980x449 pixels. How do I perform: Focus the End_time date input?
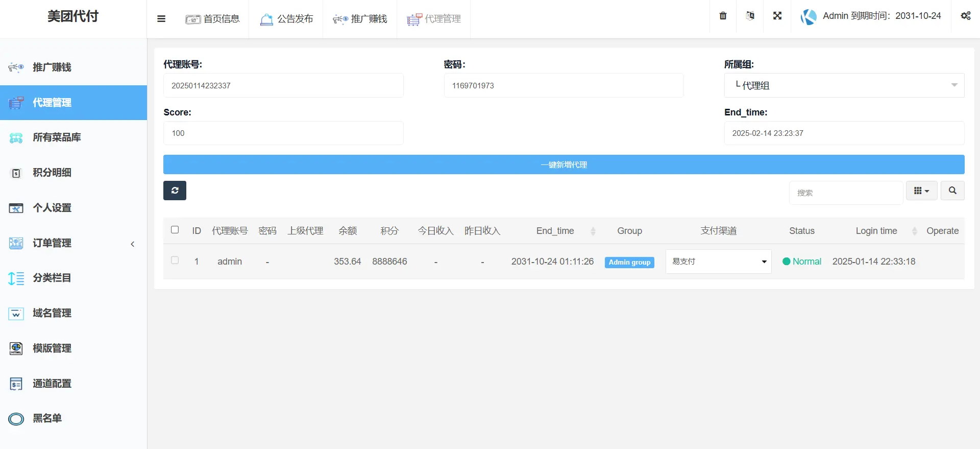[844, 133]
